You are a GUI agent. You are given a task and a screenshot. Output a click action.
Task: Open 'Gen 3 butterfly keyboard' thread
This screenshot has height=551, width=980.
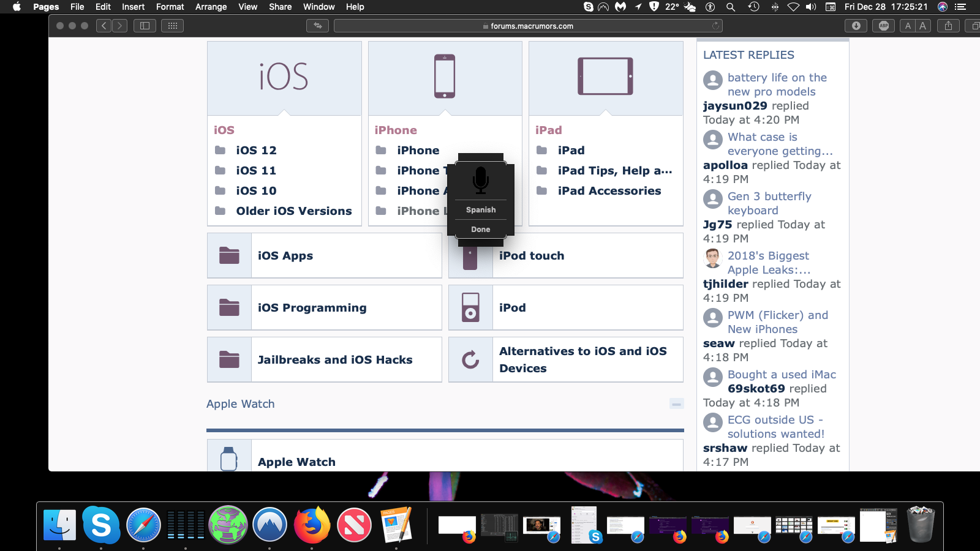(x=769, y=203)
